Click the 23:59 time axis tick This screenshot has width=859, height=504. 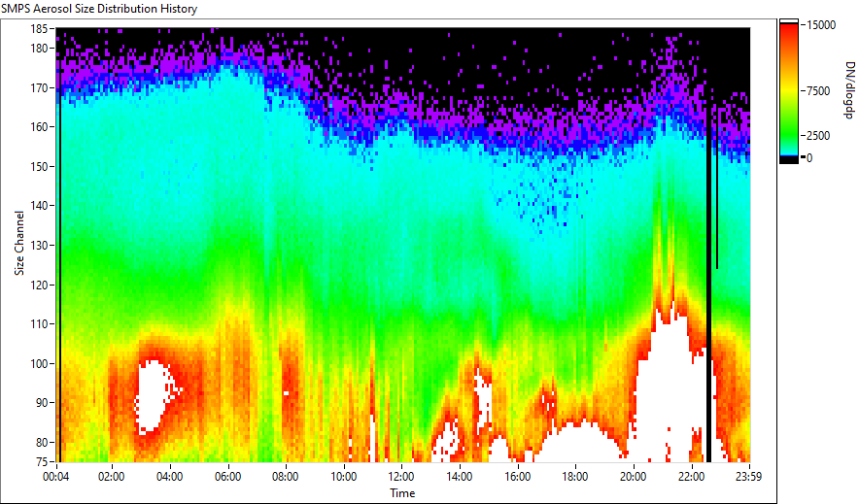tap(749, 477)
